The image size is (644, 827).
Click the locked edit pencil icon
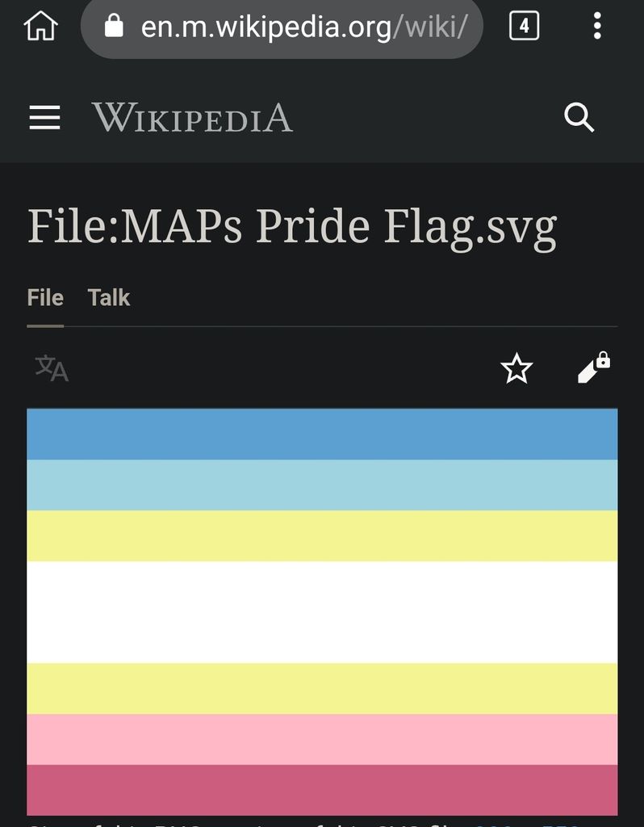click(x=594, y=368)
